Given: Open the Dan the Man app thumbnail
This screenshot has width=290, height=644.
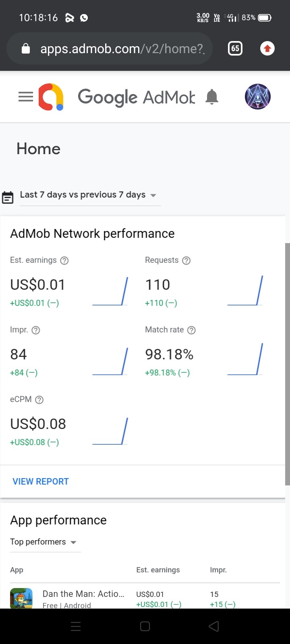Looking at the screenshot, I should tap(21, 598).
